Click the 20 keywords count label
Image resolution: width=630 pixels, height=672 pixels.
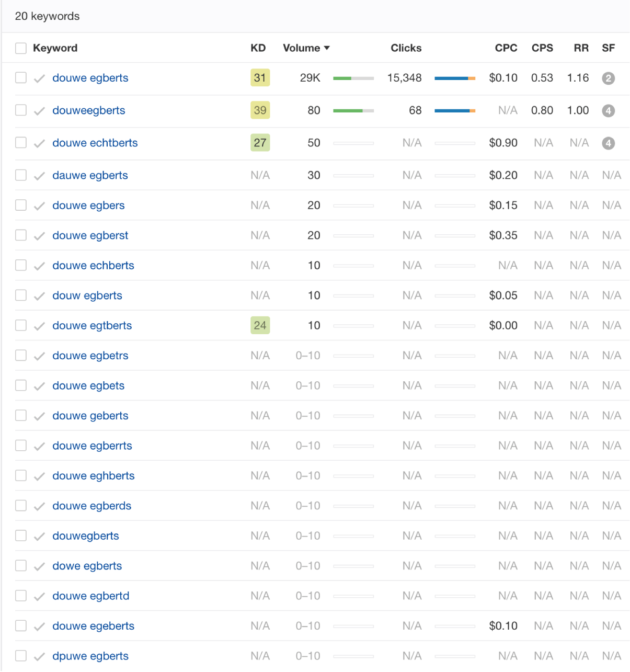[x=47, y=16]
